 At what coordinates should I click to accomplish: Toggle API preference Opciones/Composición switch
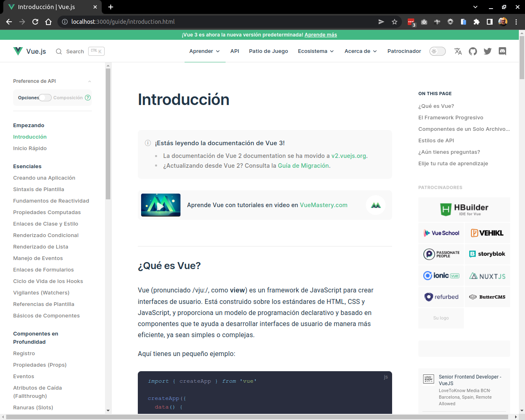pos(45,98)
